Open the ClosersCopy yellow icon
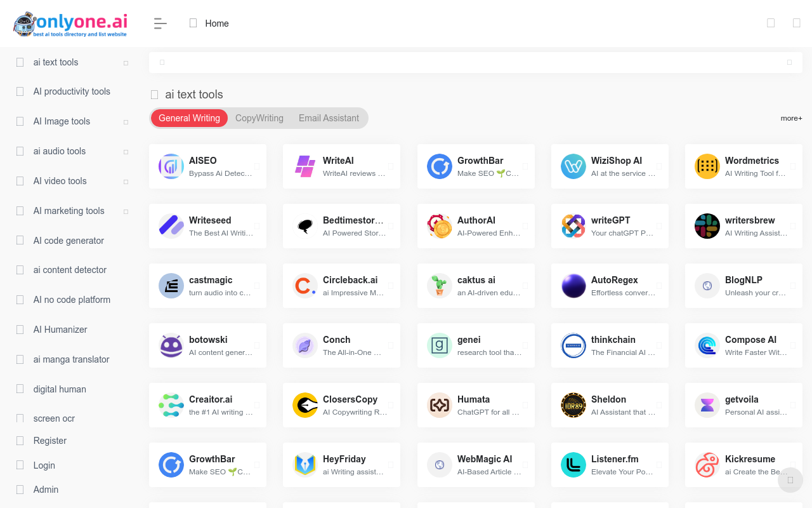812x508 pixels. coord(305,405)
